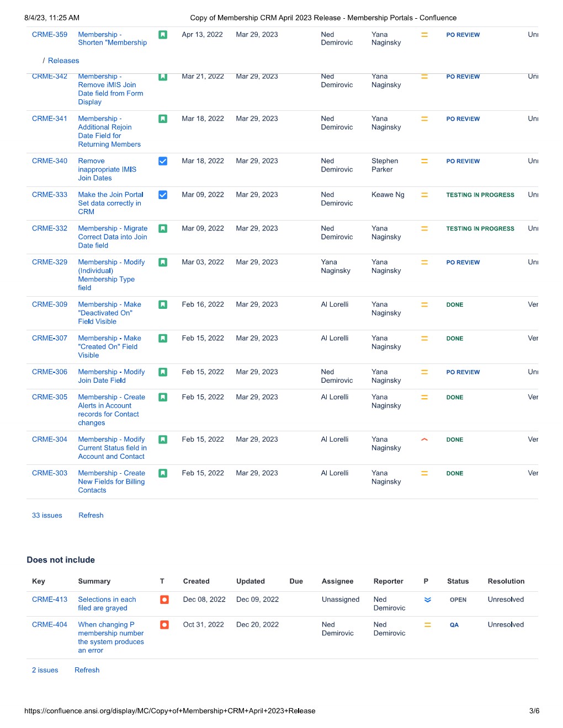The width and height of the screenshot is (563, 728).
Task: Click the task checkbox icon for CRME-340
Action: (x=163, y=161)
